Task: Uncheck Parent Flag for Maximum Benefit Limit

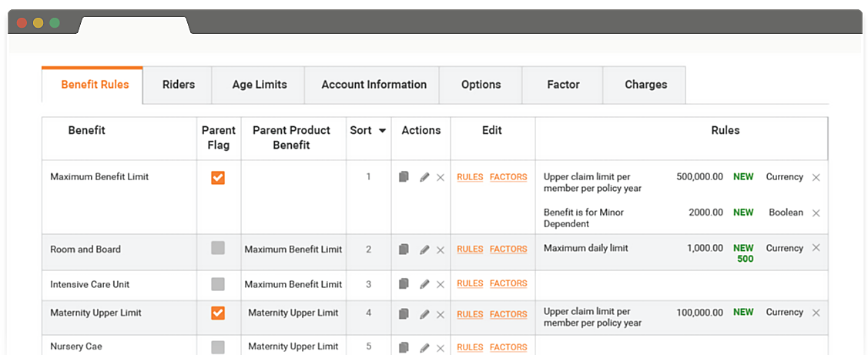Action: [x=218, y=177]
